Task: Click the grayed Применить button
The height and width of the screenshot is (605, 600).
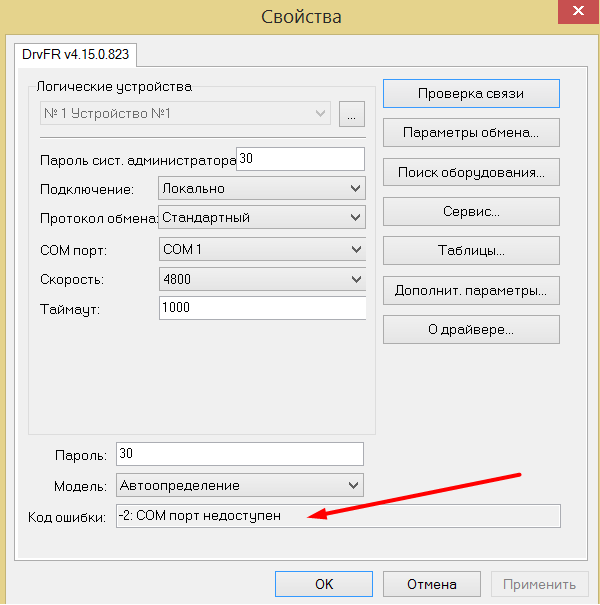Action: point(539,584)
